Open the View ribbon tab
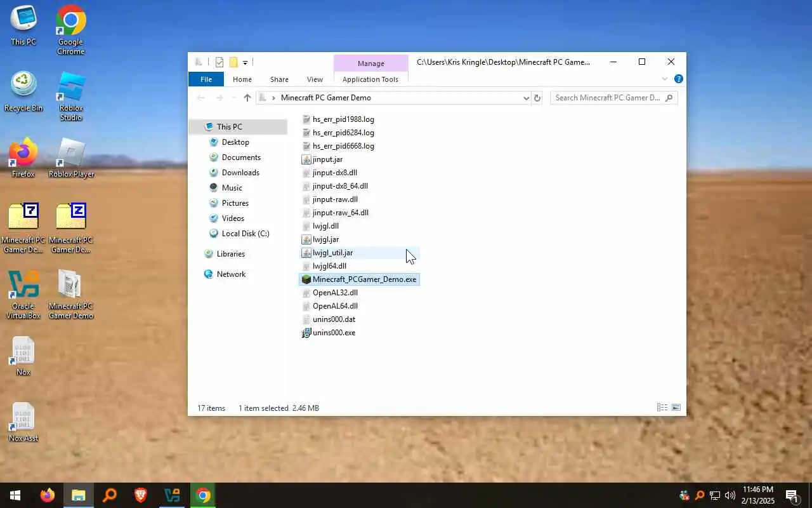This screenshot has height=508, width=812. coord(315,79)
